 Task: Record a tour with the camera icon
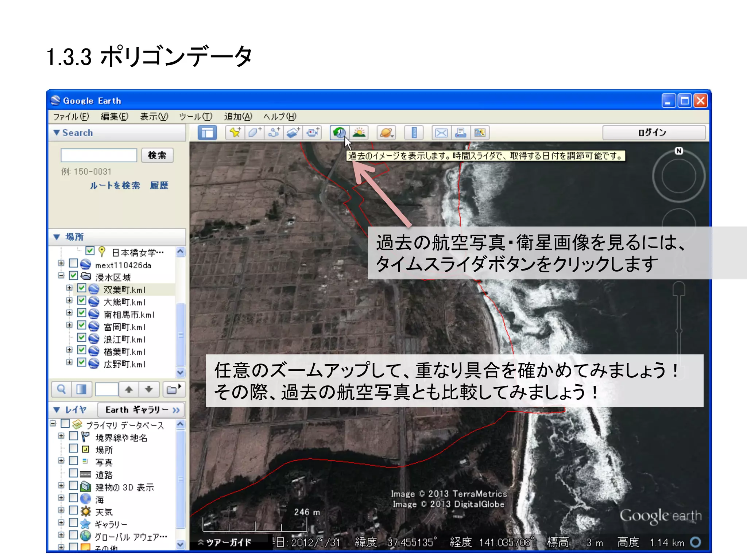[x=312, y=133]
